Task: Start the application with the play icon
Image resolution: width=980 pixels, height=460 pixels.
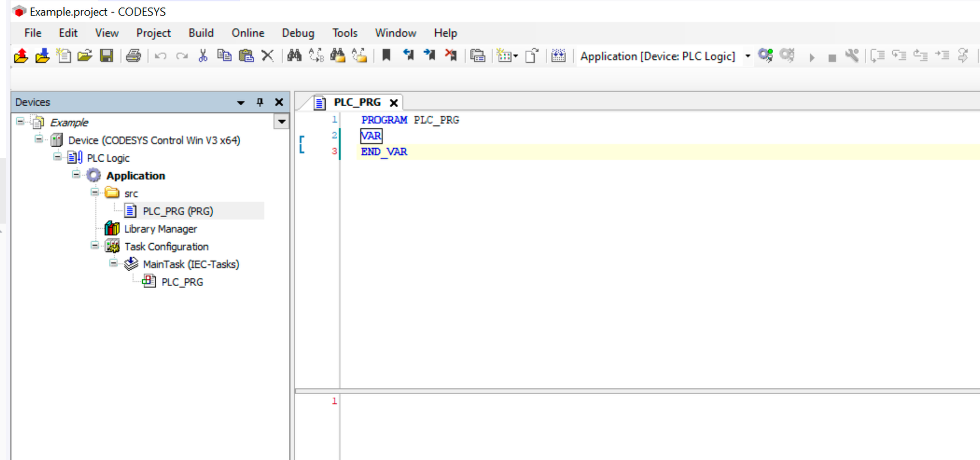Action: click(812, 58)
